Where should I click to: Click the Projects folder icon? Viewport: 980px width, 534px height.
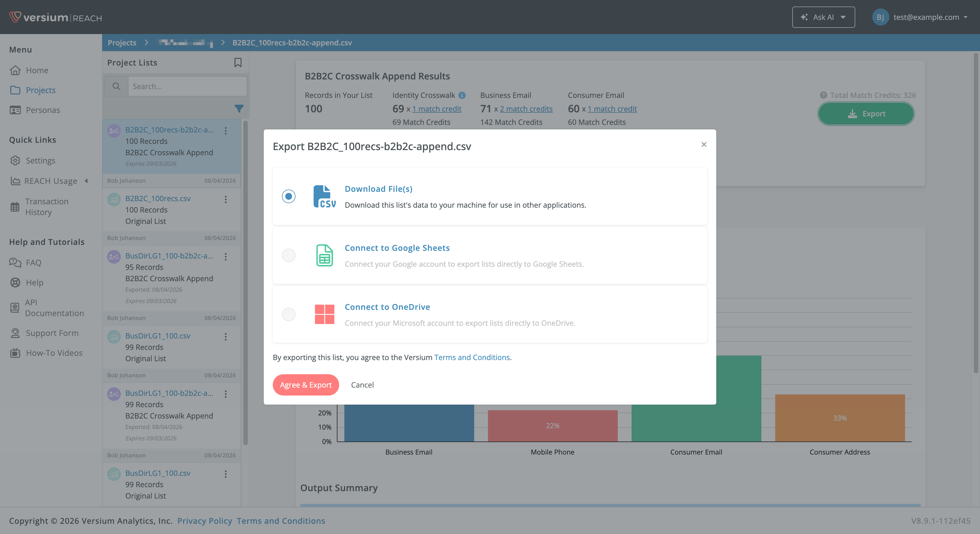coord(15,90)
